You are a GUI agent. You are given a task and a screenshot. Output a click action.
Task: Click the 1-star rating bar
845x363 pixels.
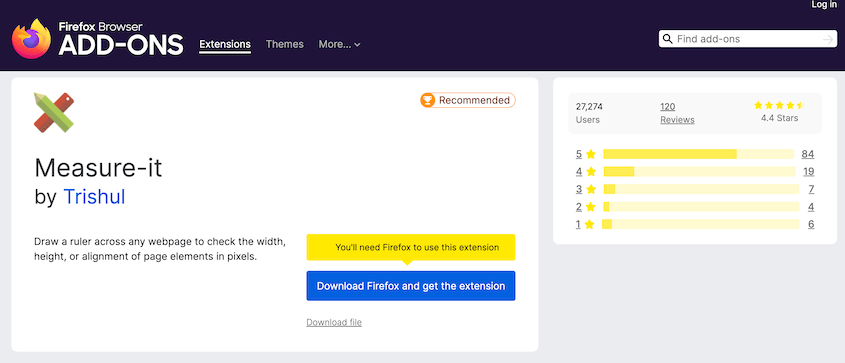(x=701, y=224)
